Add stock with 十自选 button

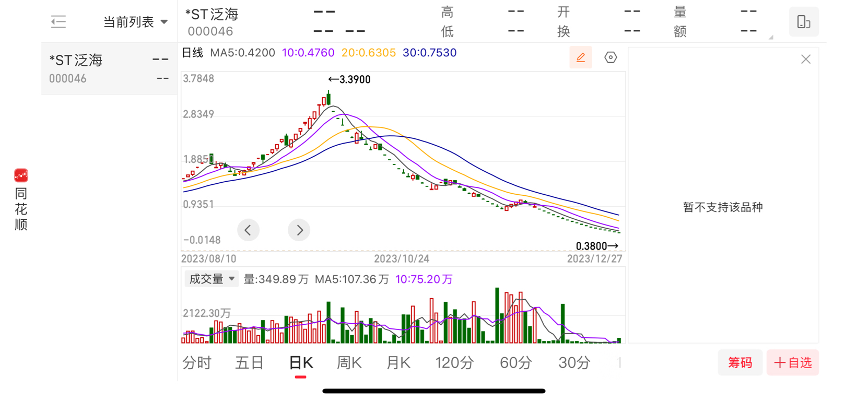point(792,362)
